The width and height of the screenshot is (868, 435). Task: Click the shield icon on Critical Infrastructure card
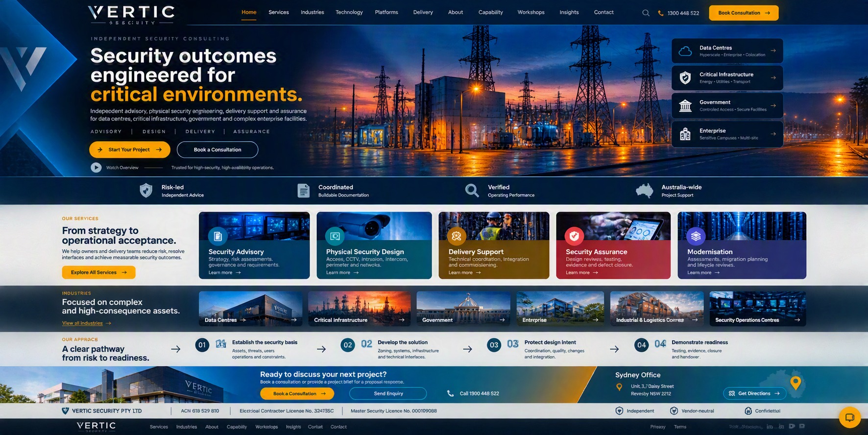point(685,77)
